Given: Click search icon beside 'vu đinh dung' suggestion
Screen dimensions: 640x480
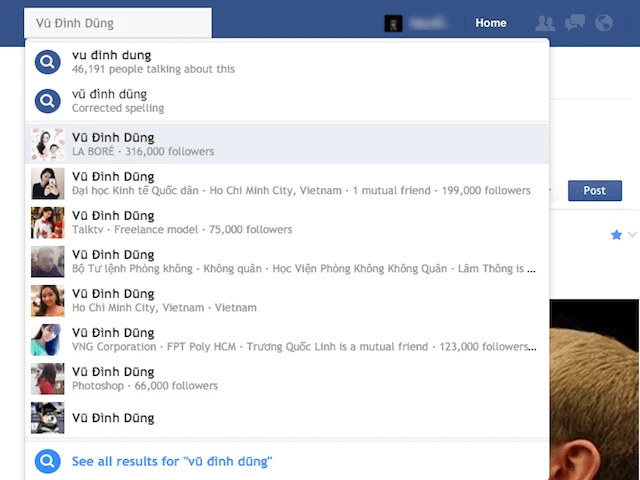Looking at the screenshot, I should click(x=47, y=62).
